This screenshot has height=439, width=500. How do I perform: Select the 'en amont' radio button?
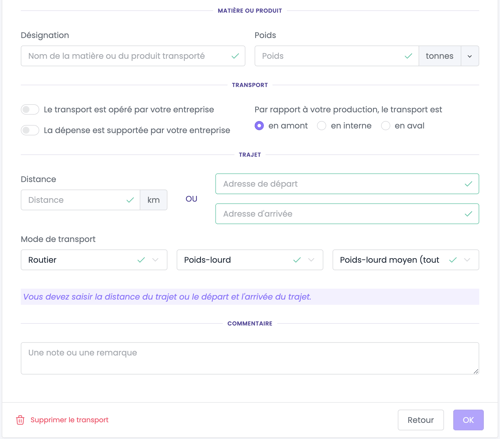(x=259, y=126)
